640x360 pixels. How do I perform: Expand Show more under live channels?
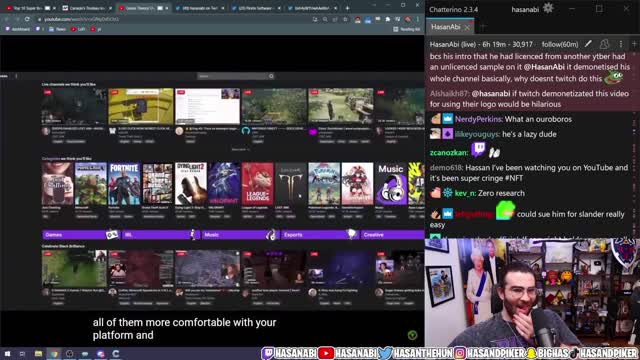[x=240, y=149]
